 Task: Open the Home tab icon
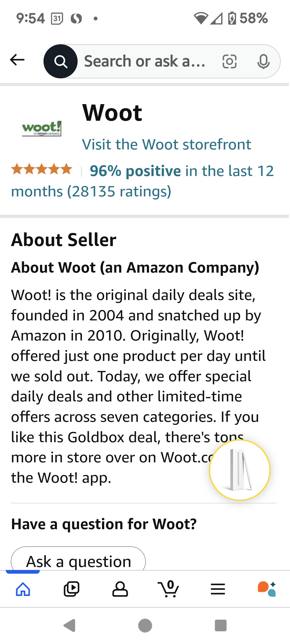pos(23,589)
